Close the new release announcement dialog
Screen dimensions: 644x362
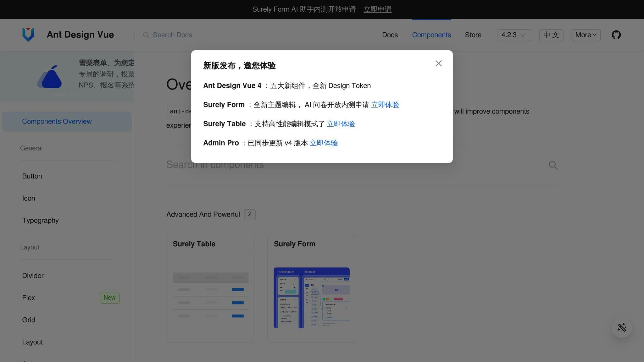coord(438,63)
